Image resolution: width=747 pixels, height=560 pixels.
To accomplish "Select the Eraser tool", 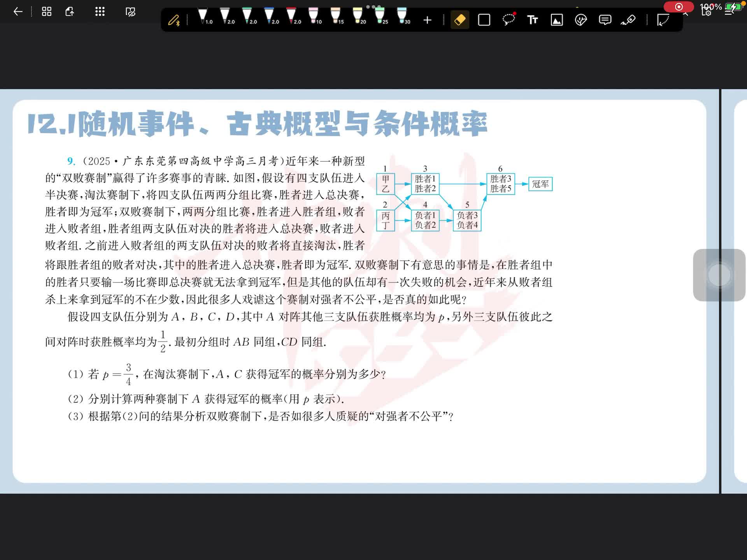I will [x=460, y=20].
